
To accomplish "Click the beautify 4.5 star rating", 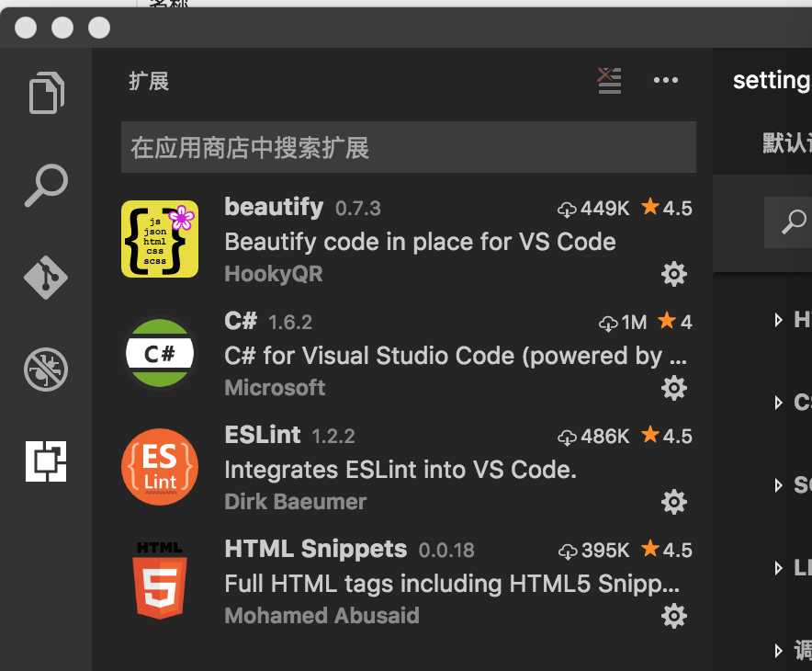I will point(667,208).
